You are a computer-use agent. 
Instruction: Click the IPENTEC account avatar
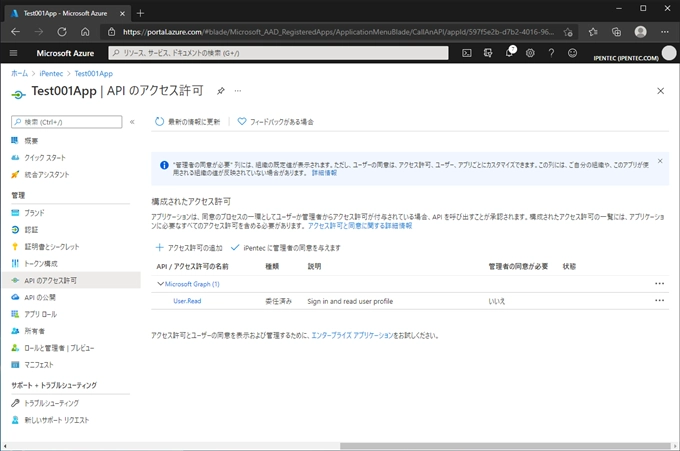click(x=669, y=53)
